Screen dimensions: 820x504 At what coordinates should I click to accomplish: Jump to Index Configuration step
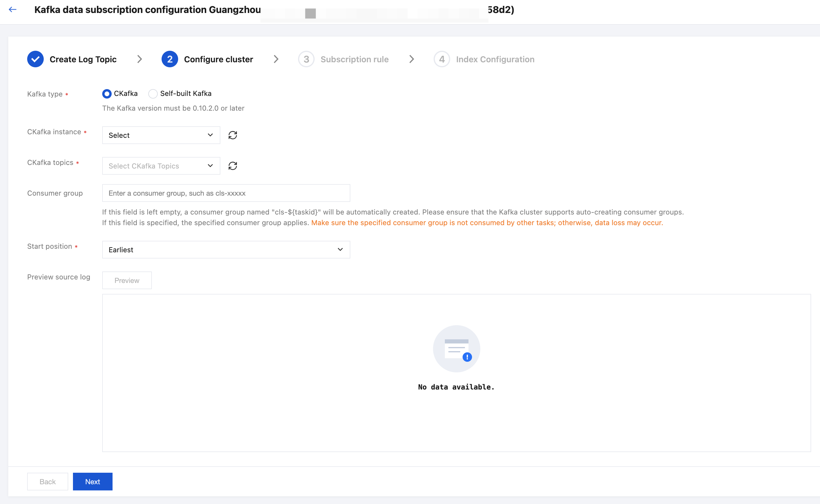495,59
